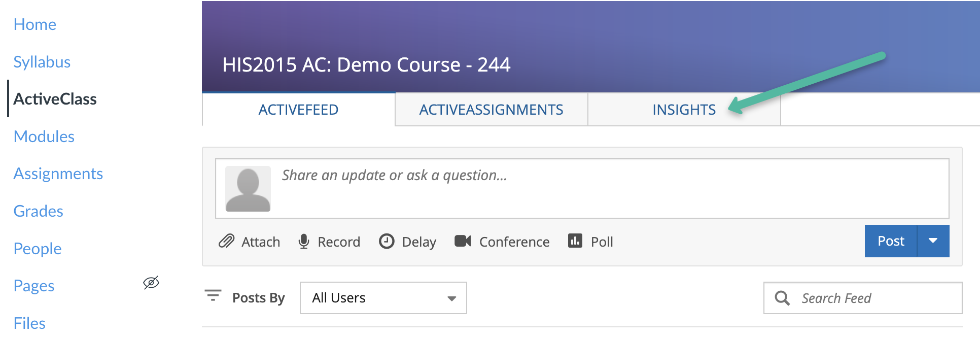
Task: Click the Record microphone icon
Action: [304, 241]
